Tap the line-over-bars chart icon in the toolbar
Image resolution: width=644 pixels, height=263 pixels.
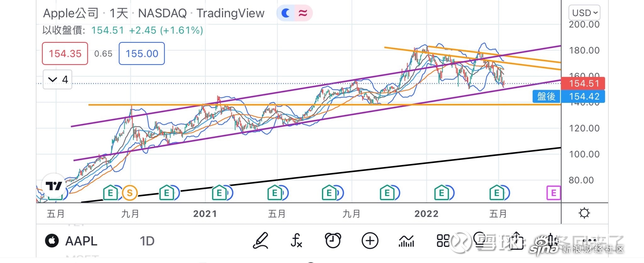[x=406, y=241]
